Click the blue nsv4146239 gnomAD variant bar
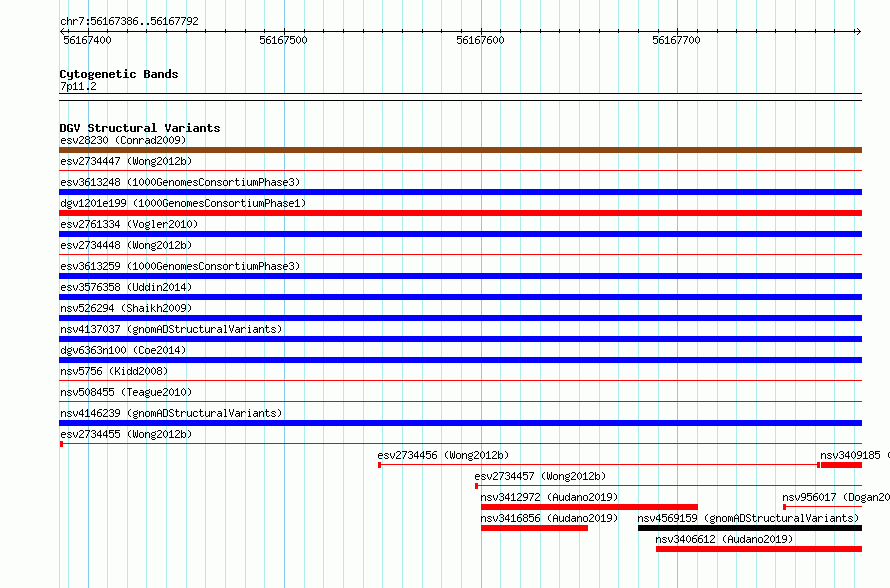890x588 pixels. [460, 423]
